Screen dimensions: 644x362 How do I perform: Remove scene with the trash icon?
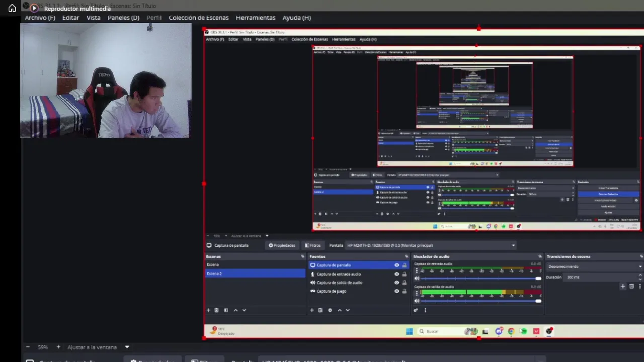217,310
